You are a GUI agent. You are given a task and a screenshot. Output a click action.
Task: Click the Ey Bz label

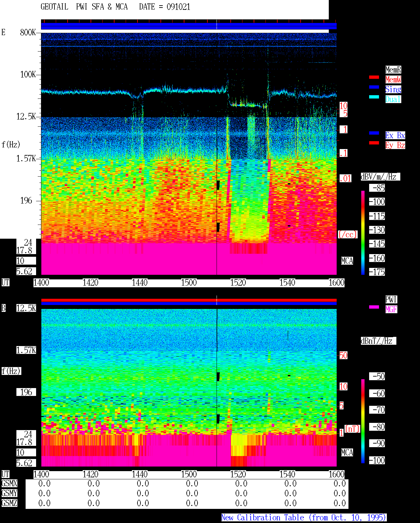(x=395, y=145)
